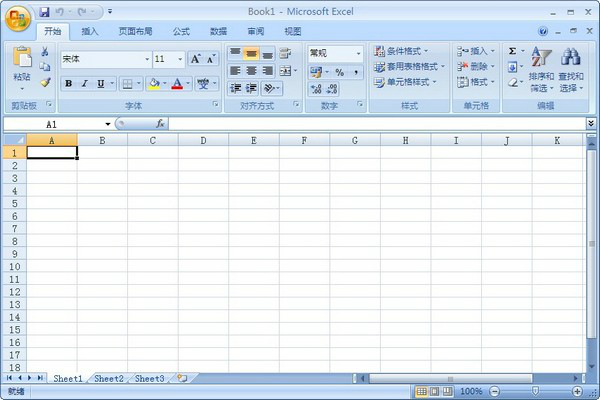Zoom in with plus button
Viewport: 600px width, 400px height.
click(577, 391)
